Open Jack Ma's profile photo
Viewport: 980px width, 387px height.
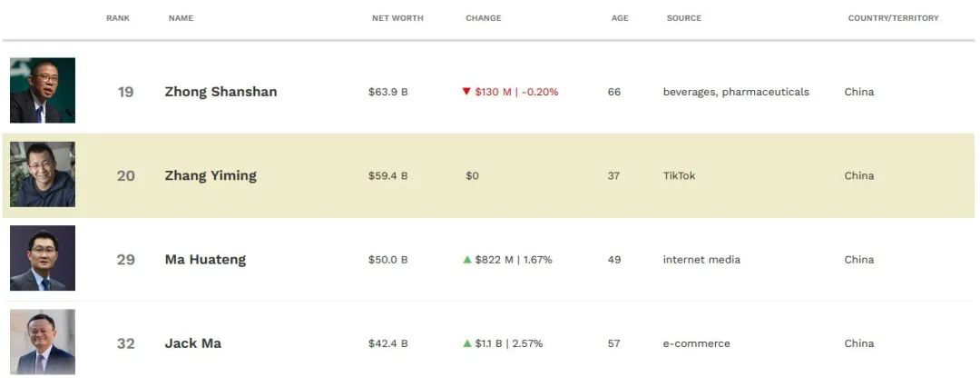click(43, 342)
